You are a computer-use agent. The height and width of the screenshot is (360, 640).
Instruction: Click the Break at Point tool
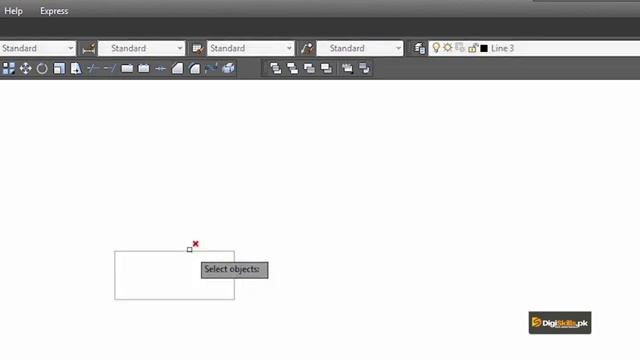coord(127,68)
